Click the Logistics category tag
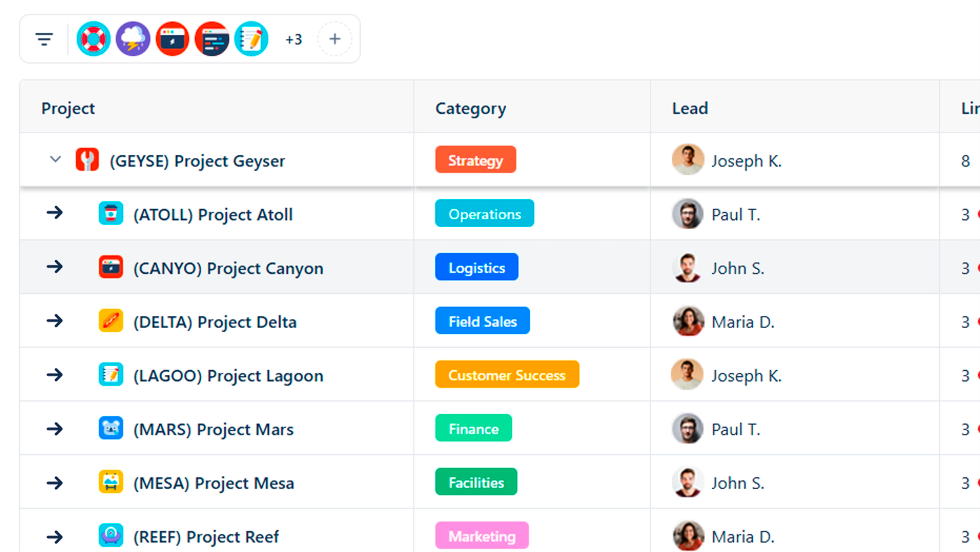Viewport: 980px width, 552px height. 476,267
